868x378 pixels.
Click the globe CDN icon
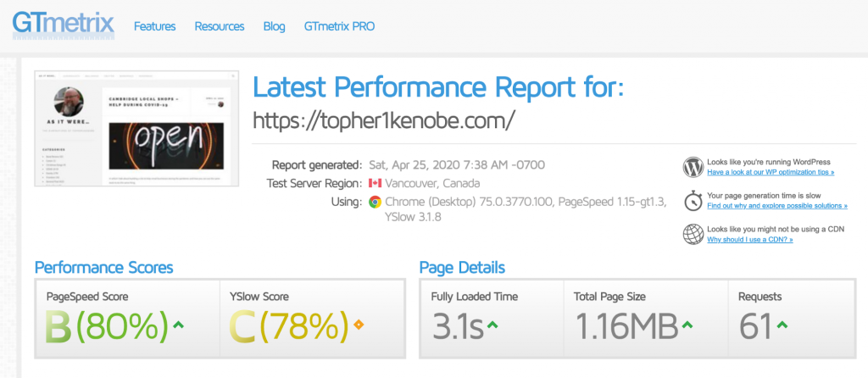tap(693, 234)
